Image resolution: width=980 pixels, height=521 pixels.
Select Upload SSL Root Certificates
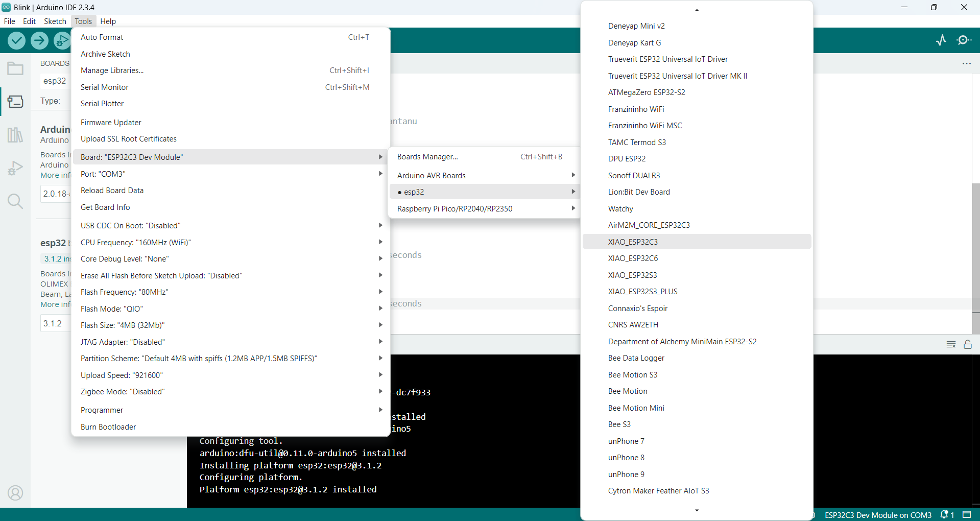[231, 138]
